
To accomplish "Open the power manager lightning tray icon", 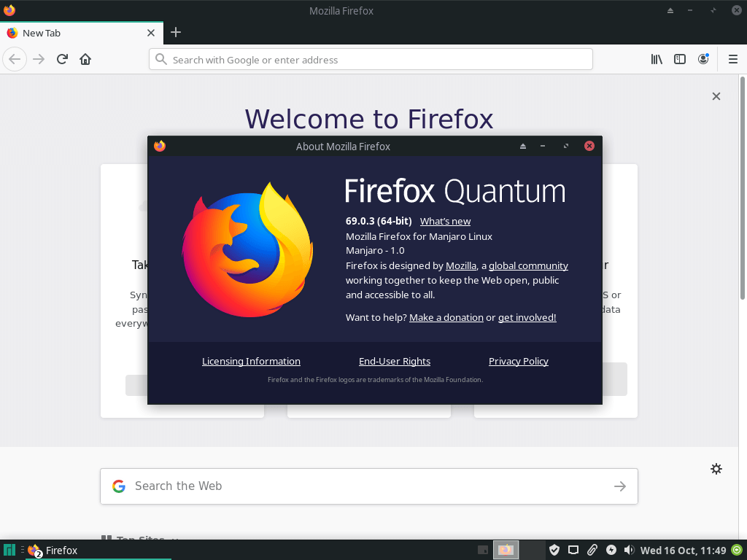I will pyautogui.click(x=611, y=551).
